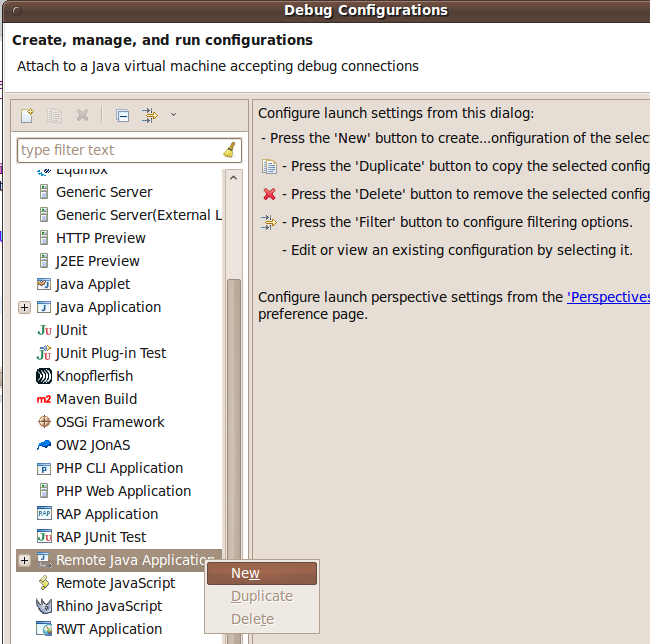Click the Java Applet icon
Screen dimensions: 650x644
(x=44, y=284)
